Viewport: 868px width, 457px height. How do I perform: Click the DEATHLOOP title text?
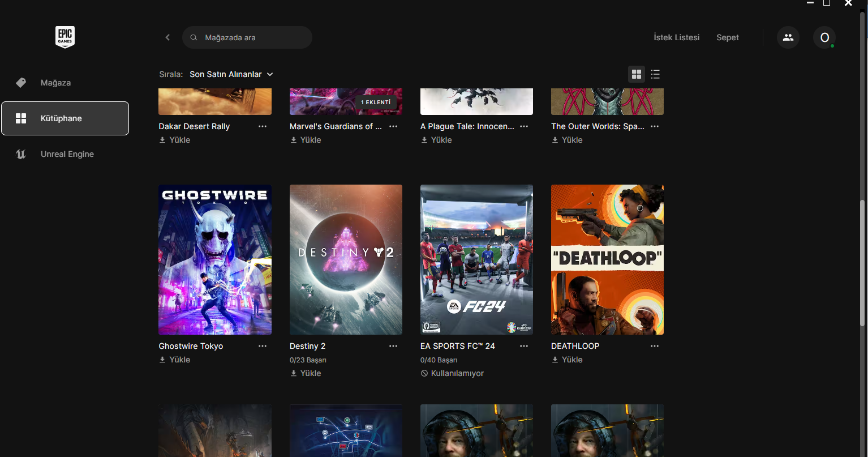(575, 346)
